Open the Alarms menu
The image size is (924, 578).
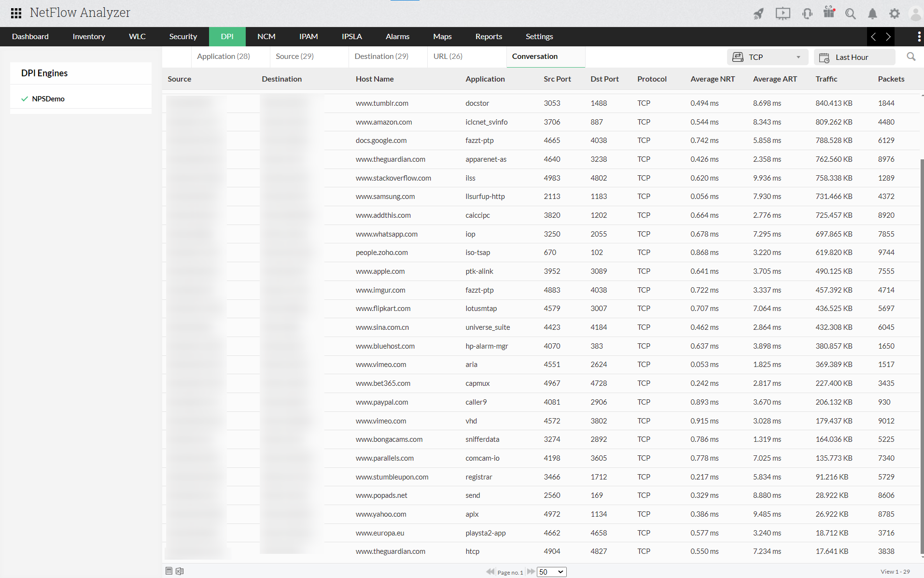[x=397, y=37]
